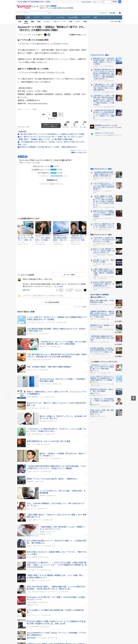Open the 常備貴子 user dropdown
The width and height of the screenshot is (138, 644).
pos(114,2)
